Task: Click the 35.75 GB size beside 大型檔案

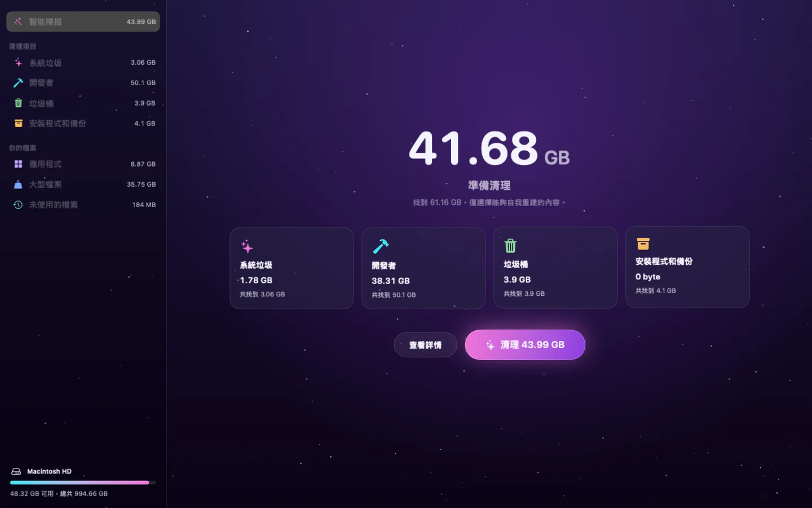Action: pyautogui.click(x=141, y=185)
